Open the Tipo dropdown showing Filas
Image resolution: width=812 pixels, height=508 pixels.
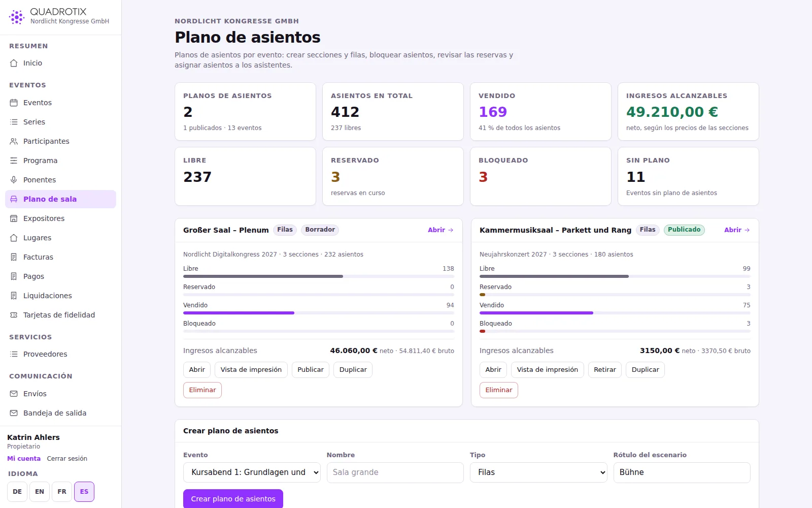coord(538,472)
